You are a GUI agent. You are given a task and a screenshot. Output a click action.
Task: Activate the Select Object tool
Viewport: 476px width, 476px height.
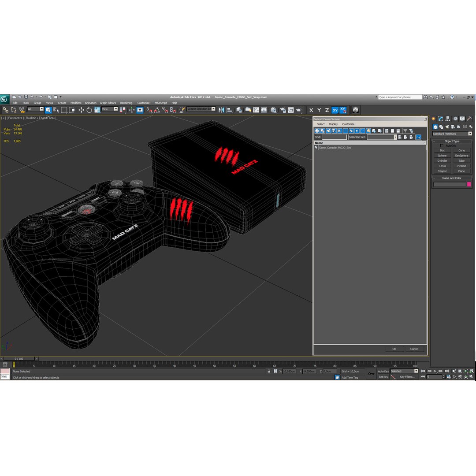point(48,110)
